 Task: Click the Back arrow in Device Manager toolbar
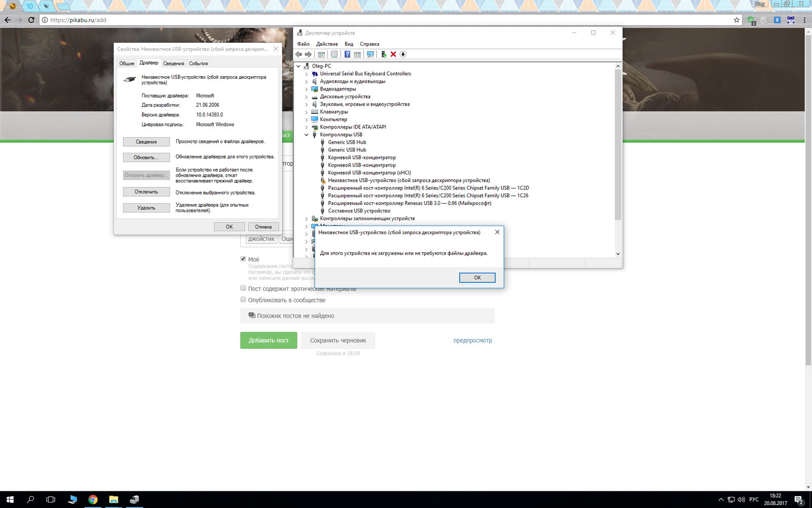point(299,54)
